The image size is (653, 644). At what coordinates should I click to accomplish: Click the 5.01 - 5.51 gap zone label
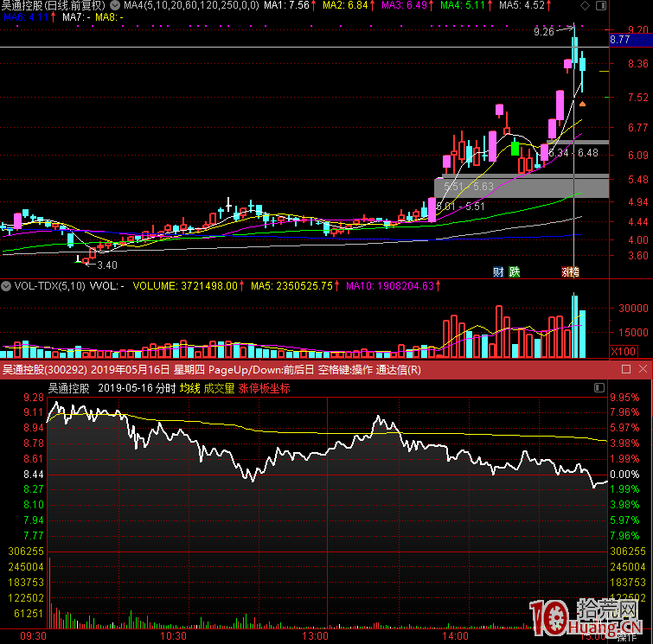tap(460, 207)
